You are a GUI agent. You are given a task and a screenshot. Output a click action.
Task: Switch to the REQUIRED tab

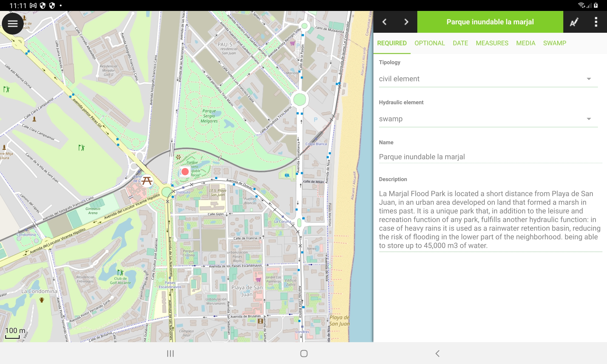click(392, 43)
